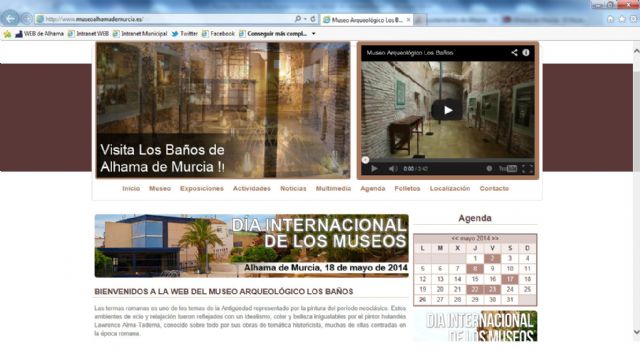Click the page scrollbar down arrow

[636, 332]
